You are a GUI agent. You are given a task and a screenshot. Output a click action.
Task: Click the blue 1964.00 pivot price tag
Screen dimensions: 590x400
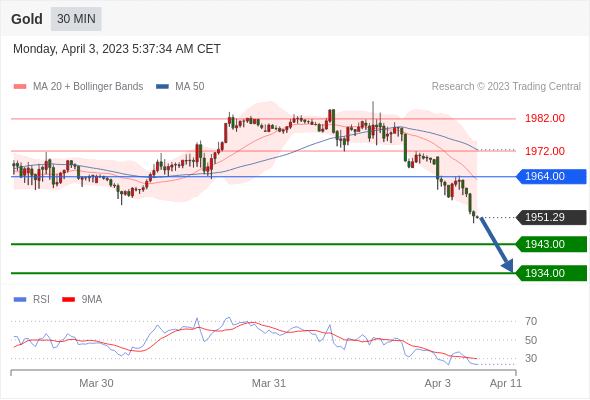click(x=551, y=176)
